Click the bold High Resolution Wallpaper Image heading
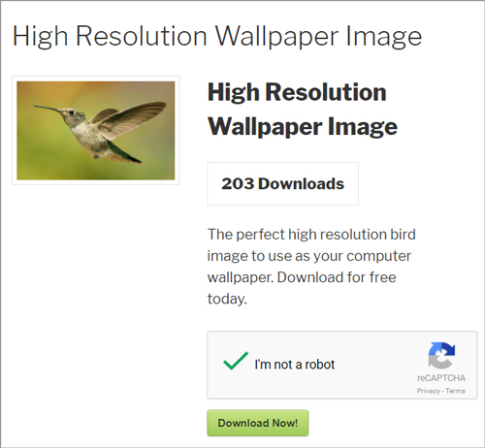 click(303, 109)
